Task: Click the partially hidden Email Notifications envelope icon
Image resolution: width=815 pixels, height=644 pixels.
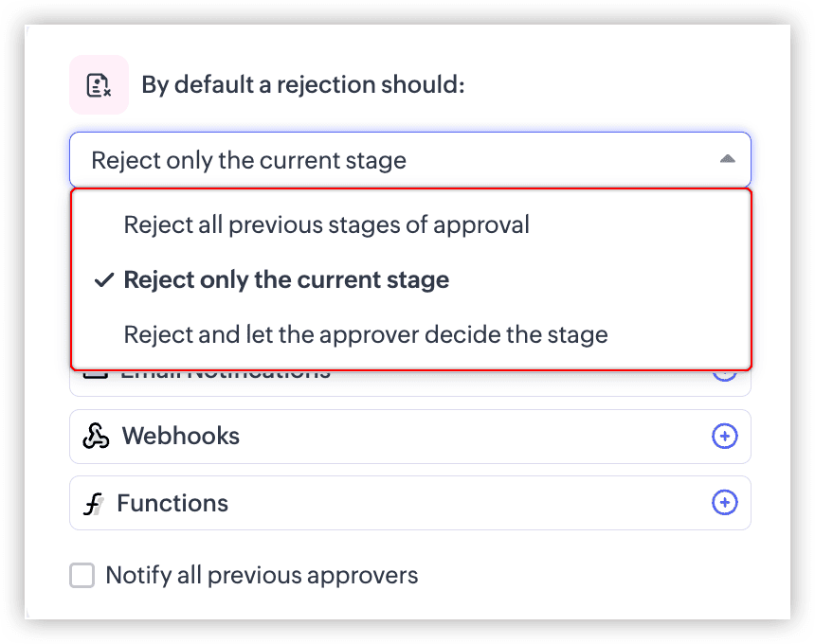Action: (x=96, y=374)
